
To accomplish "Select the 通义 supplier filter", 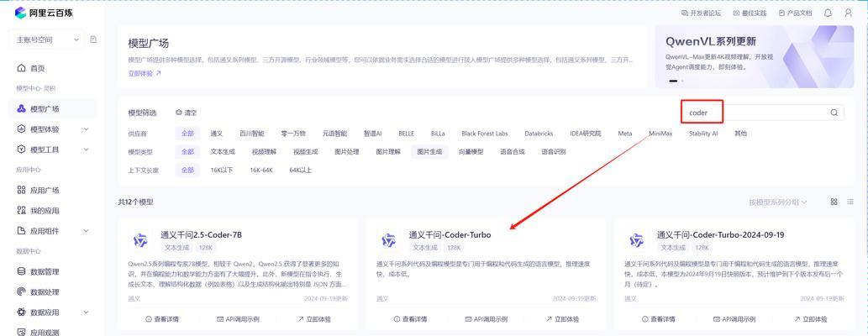I will 217,134.
